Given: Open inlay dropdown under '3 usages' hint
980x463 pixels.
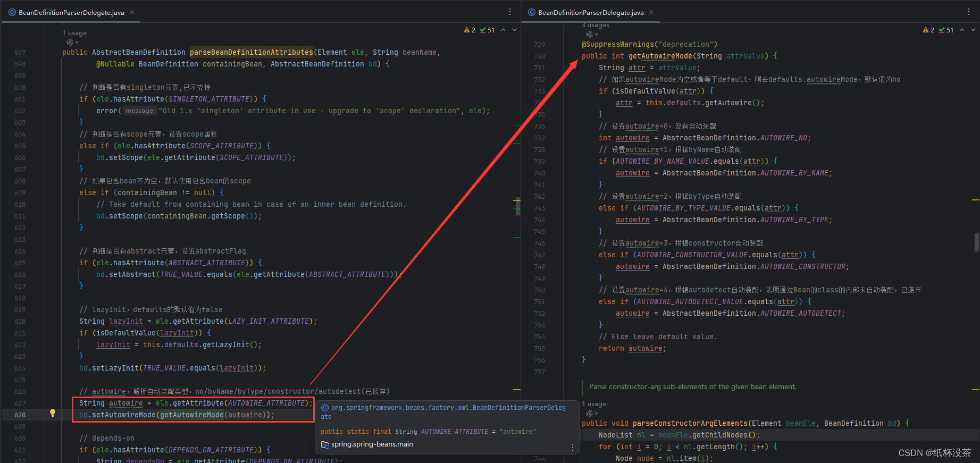Looking at the screenshot, I should (x=592, y=35).
